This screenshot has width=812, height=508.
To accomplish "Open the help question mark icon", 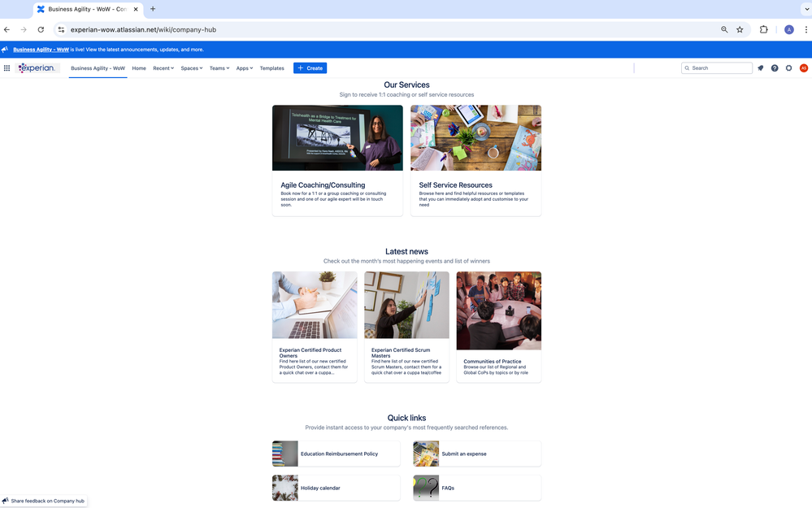I will pos(775,67).
